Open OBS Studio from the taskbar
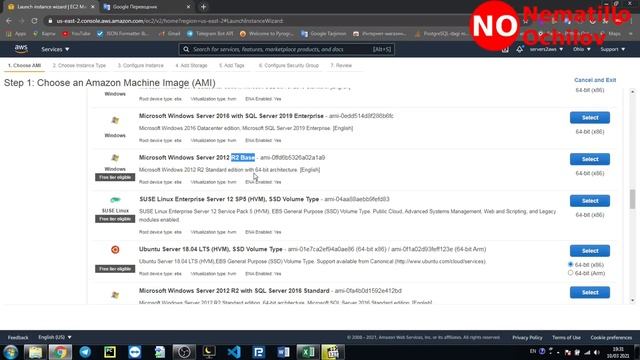The height and width of the screenshot is (360, 640). coord(184,352)
